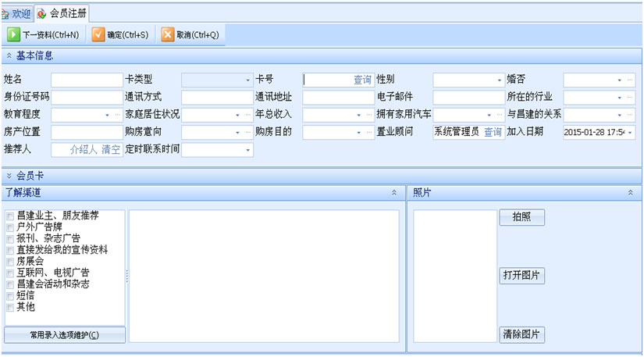
Task: Collapse the 基本信息 section chevron
Action: (x=9, y=56)
